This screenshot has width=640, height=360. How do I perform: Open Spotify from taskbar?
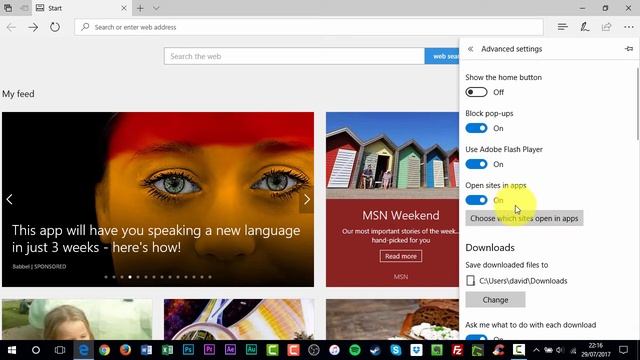tap(355, 350)
